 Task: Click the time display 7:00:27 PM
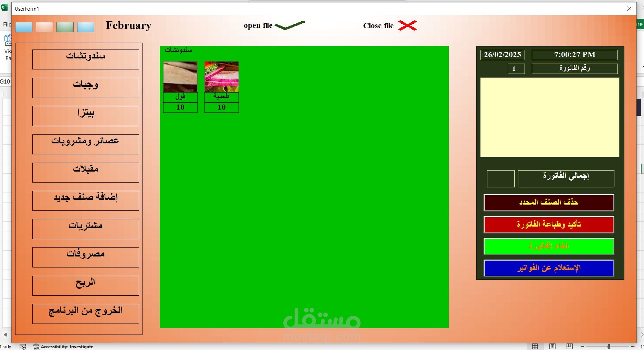(x=575, y=55)
